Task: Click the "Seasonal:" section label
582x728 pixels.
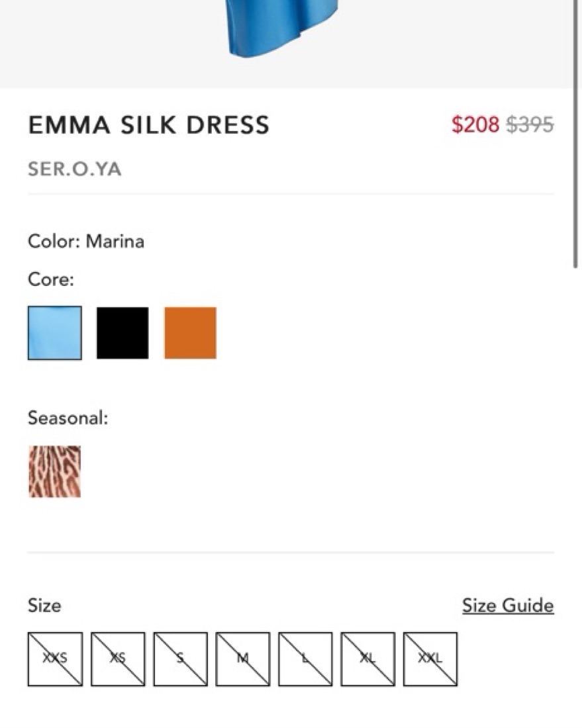Action: tap(68, 418)
